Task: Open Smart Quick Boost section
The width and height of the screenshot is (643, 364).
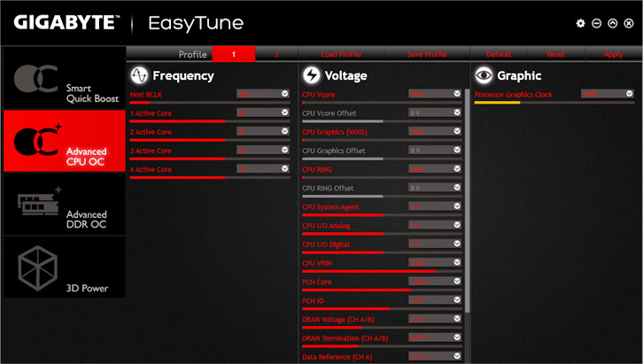Action: click(65, 77)
